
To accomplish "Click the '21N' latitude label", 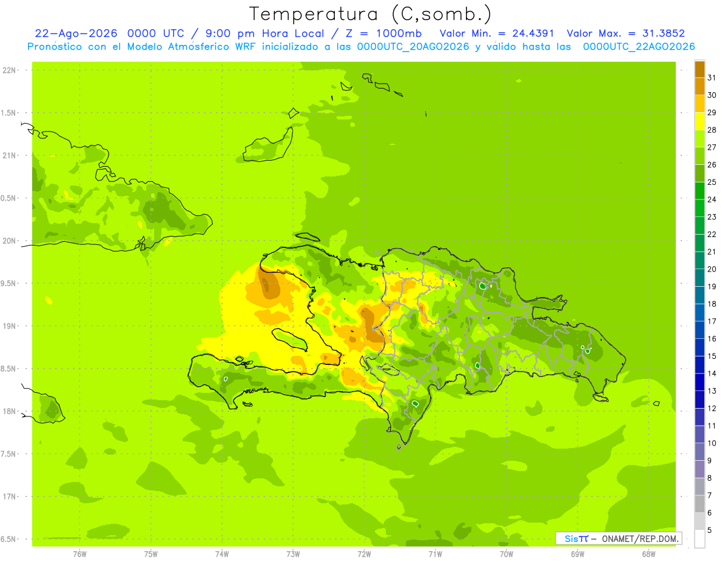I will tap(9, 156).
